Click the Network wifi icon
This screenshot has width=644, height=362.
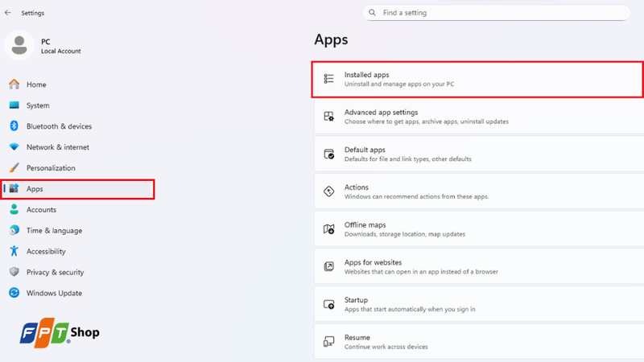click(x=14, y=147)
